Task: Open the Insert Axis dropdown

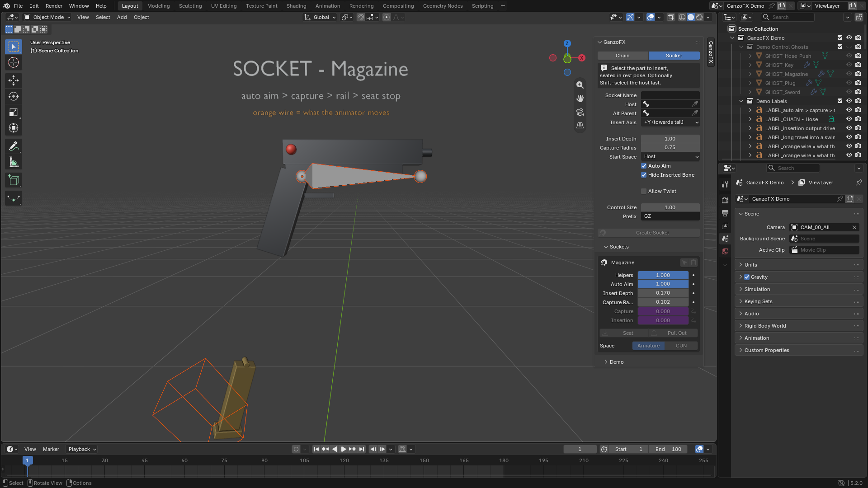Action: [670, 122]
